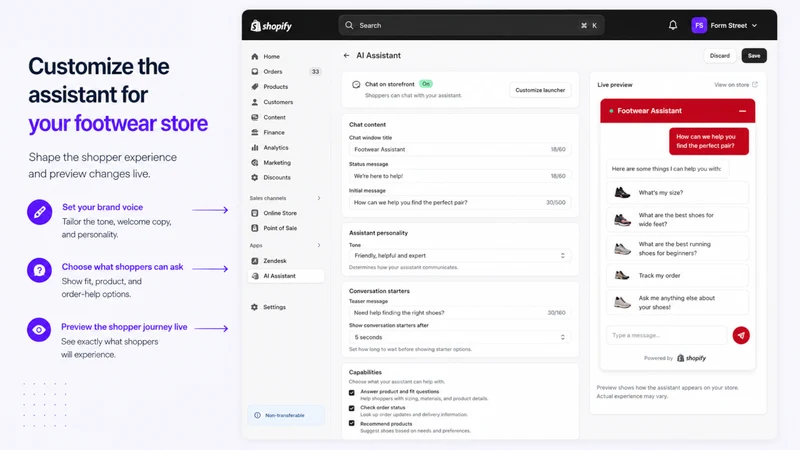Expand the Sales channels section chevron
This screenshot has width=800, height=450.
pos(319,198)
